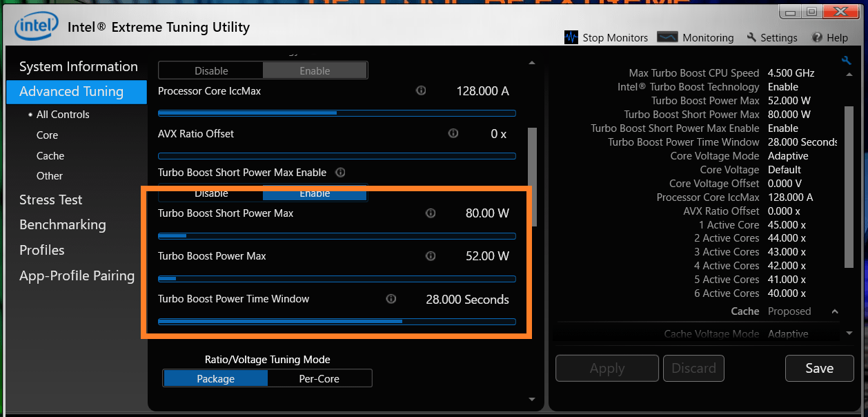The image size is (868, 417).
Task: Select Other under Advanced Tuning
Action: [50, 176]
